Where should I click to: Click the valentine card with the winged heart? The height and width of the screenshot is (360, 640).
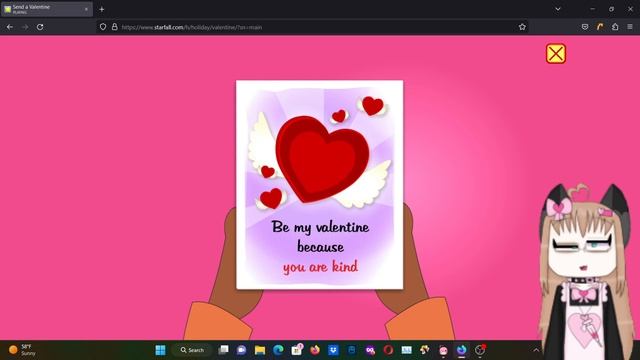click(x=320, y=184)
